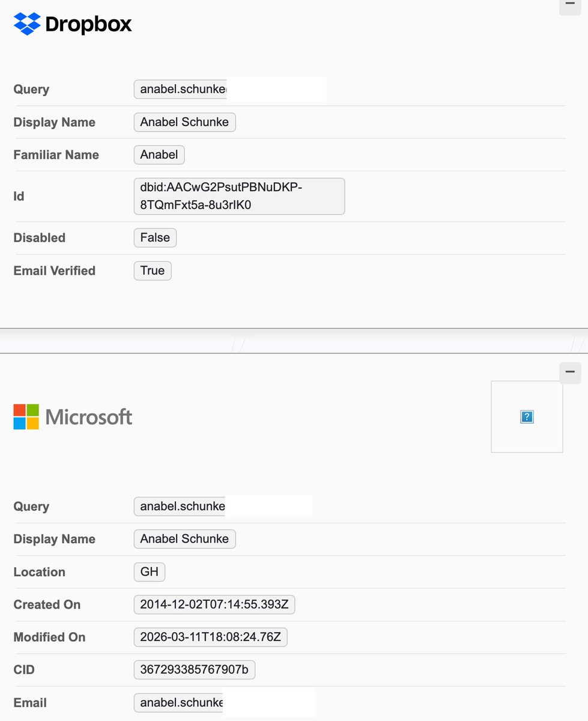
Task: Click the Dropbox Display Name label
Action: (54, 122)
